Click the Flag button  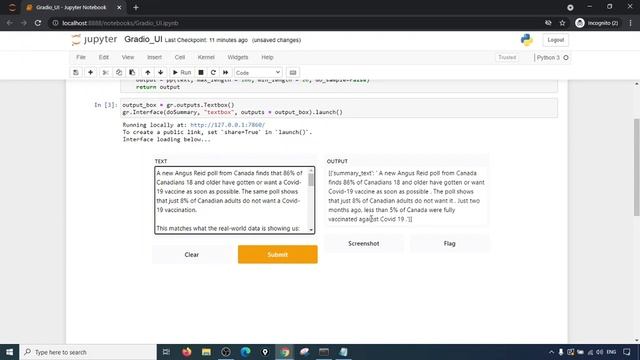pos(449,243)
